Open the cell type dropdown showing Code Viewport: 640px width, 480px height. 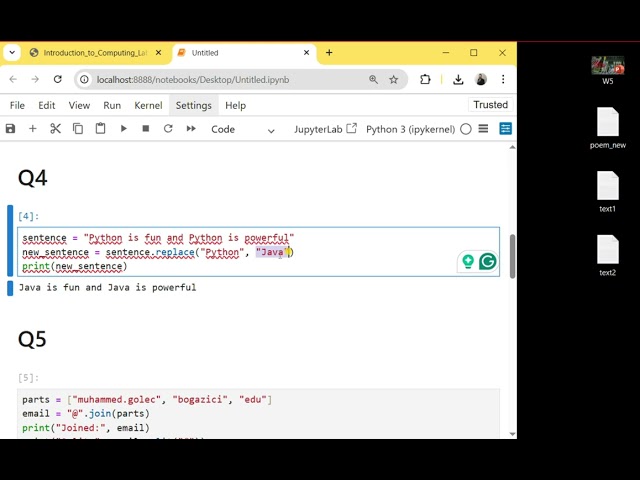(x=242, y=129)
